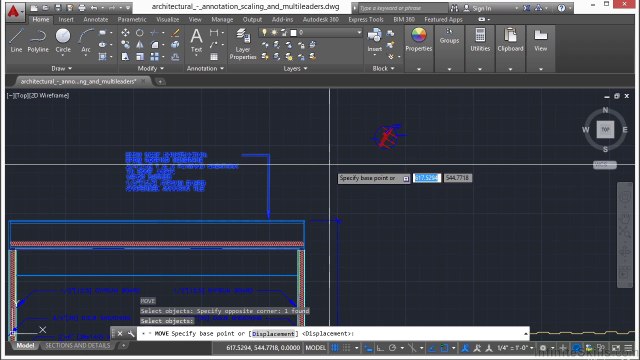This screenshot has height=360, width=640.
Task: Click the Help question mark button
Action: point(562,8)
